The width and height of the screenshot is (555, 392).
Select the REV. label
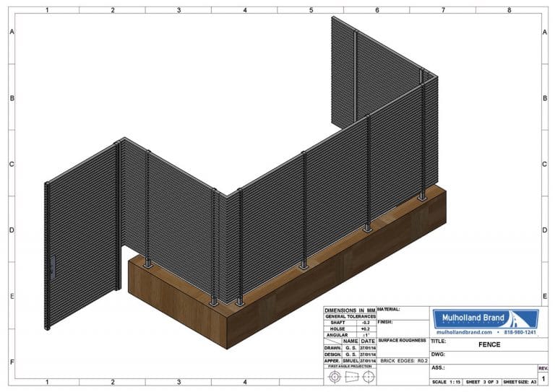coord(543,368)
